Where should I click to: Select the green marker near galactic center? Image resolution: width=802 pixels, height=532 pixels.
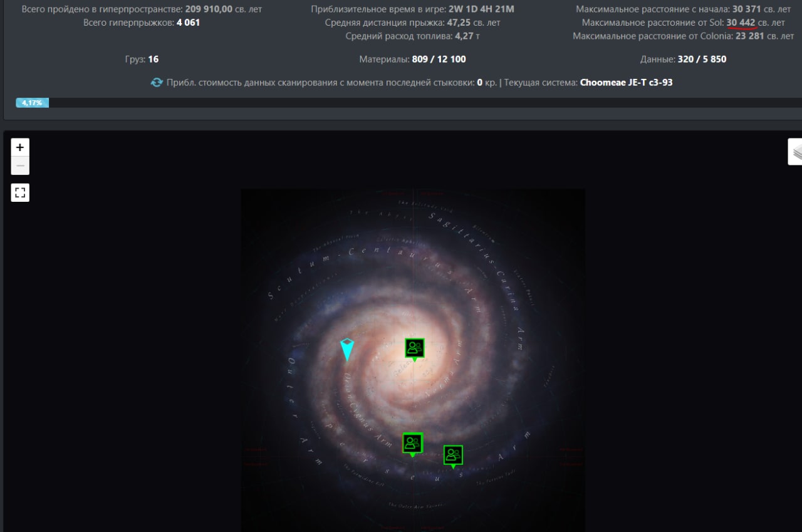click(x=414, y=349)
